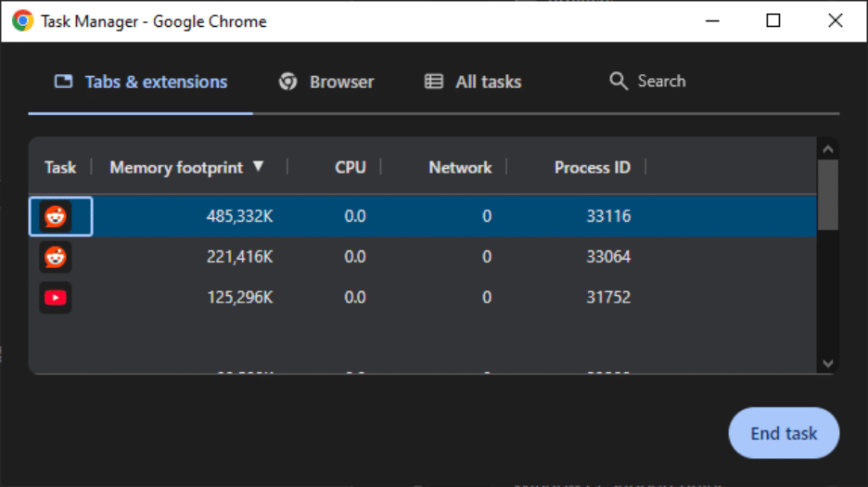Click the vertical scrollbar thumb
868x487 pixels.
pos(828,195)
